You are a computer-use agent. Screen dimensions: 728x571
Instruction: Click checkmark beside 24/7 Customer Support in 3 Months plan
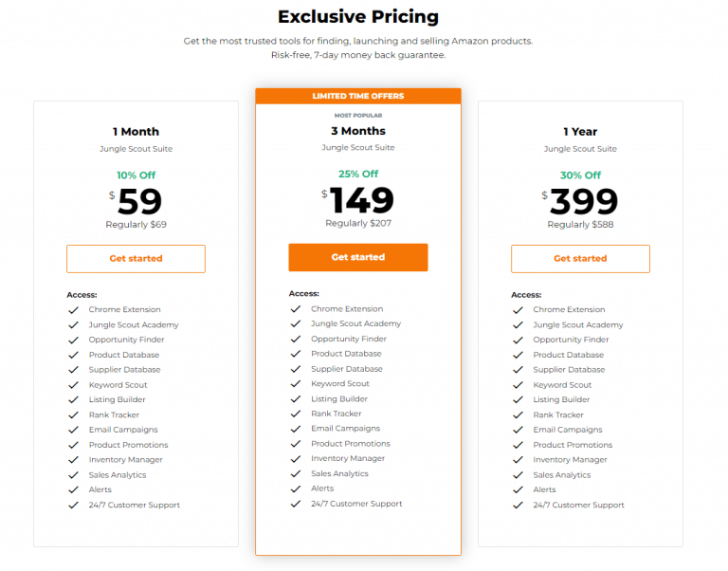pyautogui.click(x=296, y=504)
